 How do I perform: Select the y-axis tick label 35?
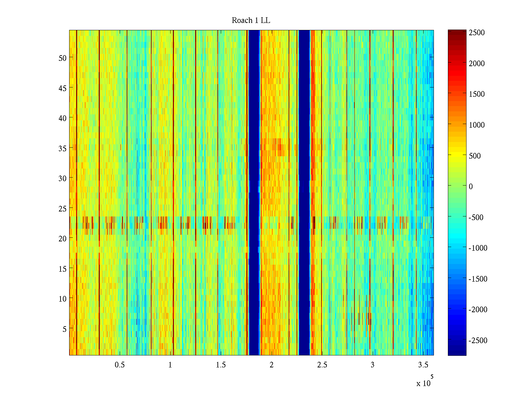tap(63, 148)
